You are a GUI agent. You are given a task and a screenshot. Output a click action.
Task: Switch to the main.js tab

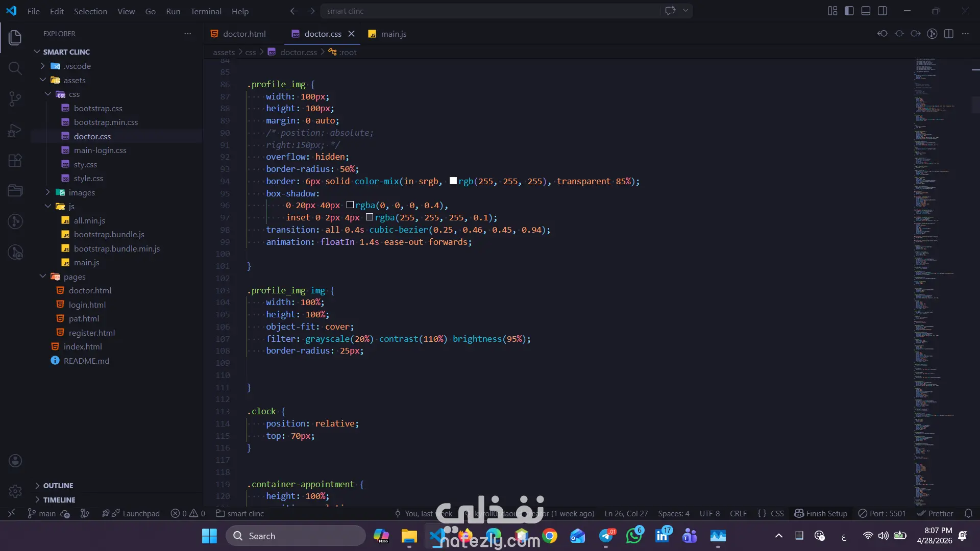click(x=393, y=34)
